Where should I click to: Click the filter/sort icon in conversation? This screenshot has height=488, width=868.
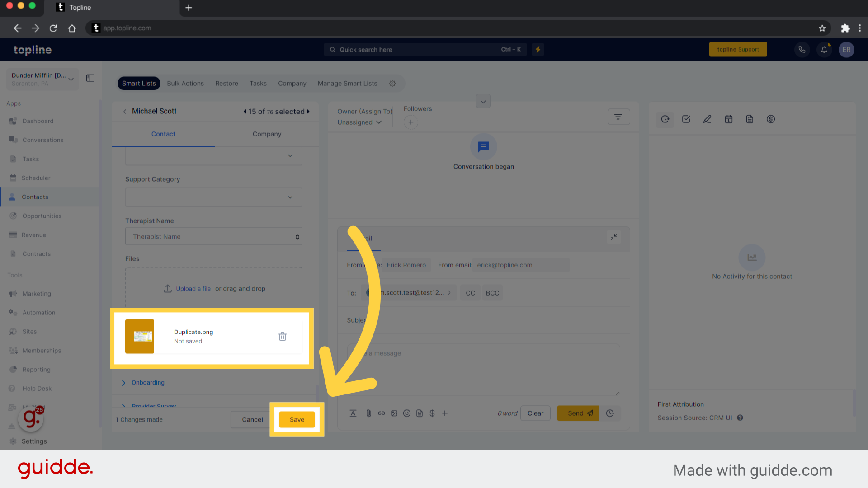click(618, 117)
